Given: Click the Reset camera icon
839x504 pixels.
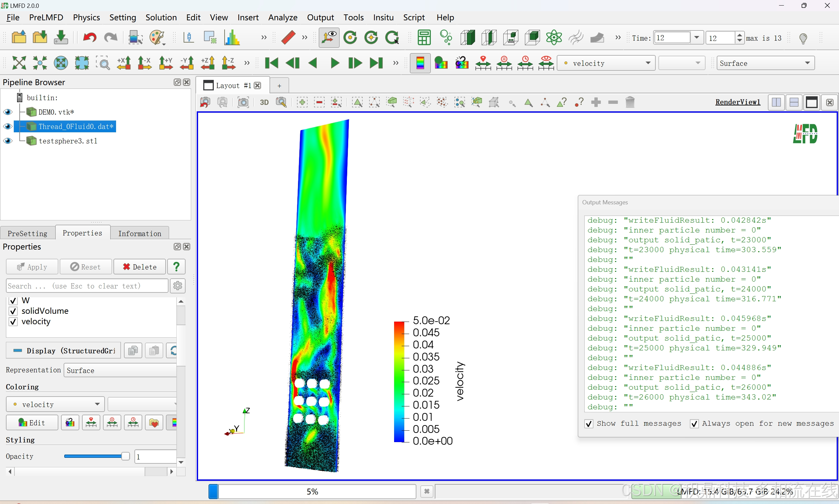Looking at the screenshot, I should tap(19, 63).
